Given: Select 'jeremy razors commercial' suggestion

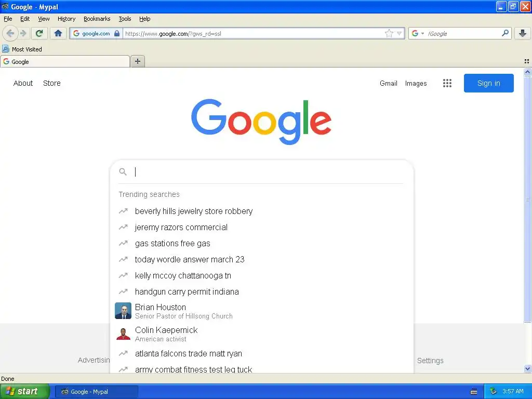Looking at the screenshot, I should pos(181,227).
